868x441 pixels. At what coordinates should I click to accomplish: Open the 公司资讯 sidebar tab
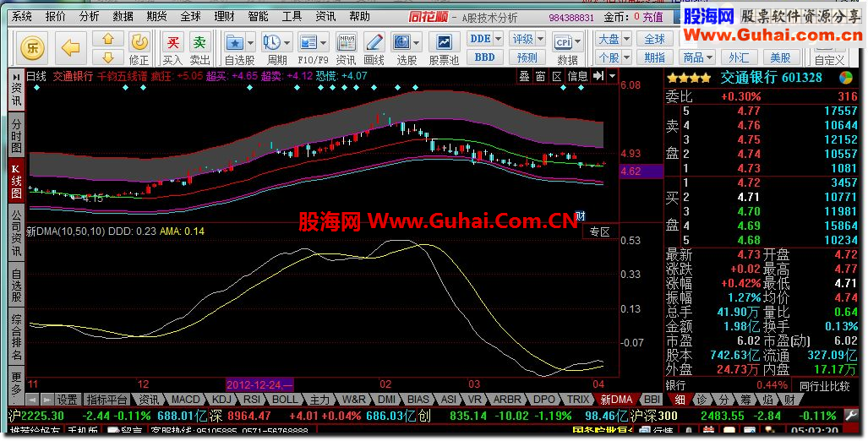[x=17, y=233]
